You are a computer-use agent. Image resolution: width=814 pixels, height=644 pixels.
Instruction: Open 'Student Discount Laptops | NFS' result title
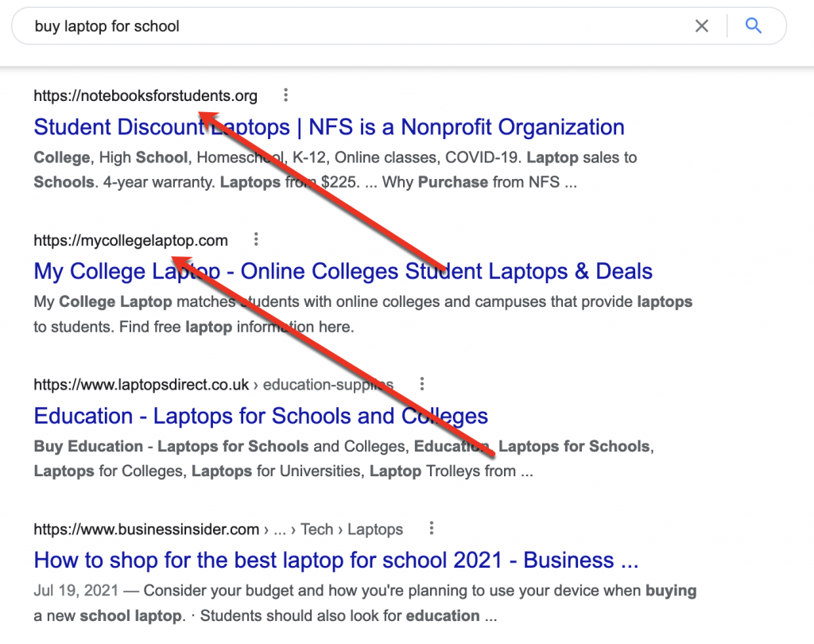[x=329, y=127]
